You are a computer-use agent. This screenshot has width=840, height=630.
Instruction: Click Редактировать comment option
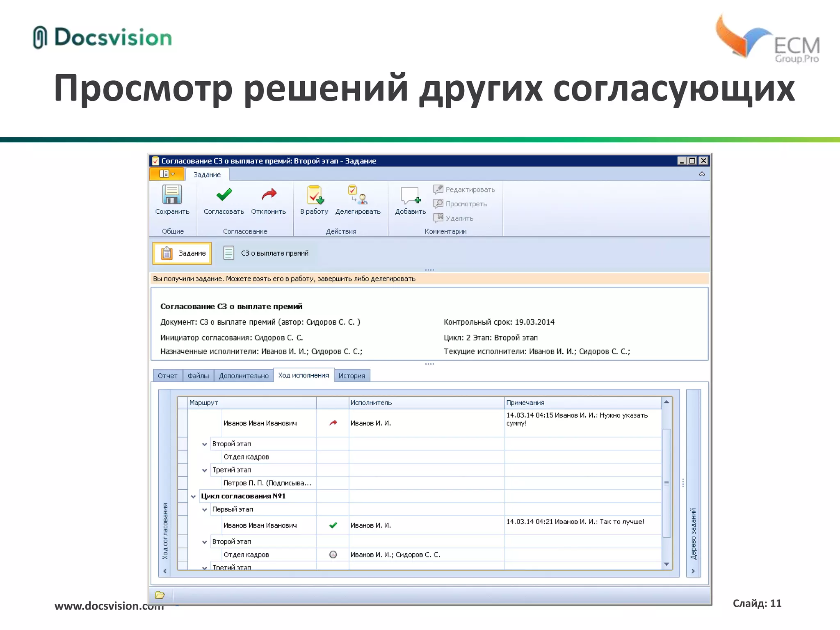click(x=464, y=189)
